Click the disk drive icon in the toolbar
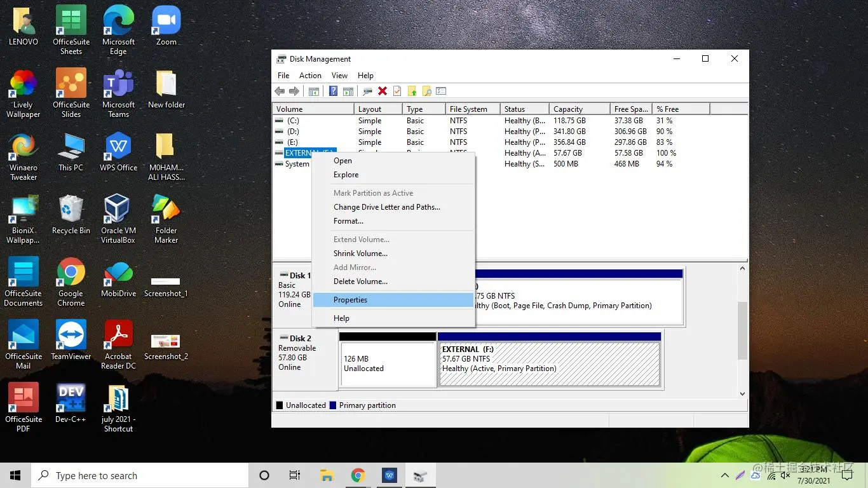The image size is (868, 488). pyautogui.click(x=368, y=91)
